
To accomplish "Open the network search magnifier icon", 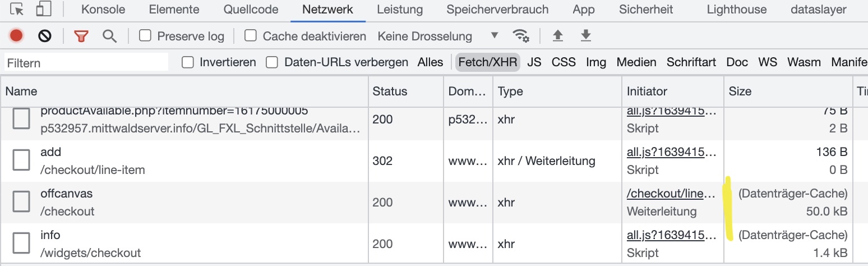I will click(x=110, y=36).
